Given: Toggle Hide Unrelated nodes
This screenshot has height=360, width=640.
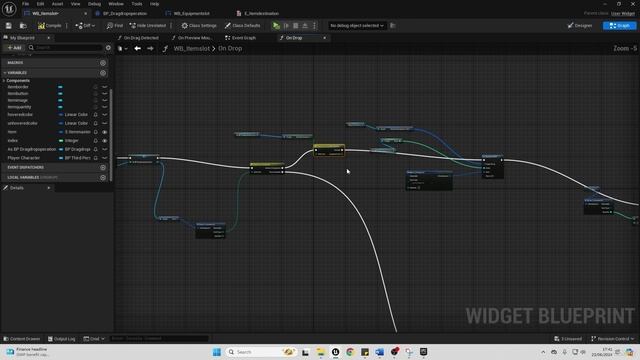Looking at the screenshot, I should tap(147, 26).
